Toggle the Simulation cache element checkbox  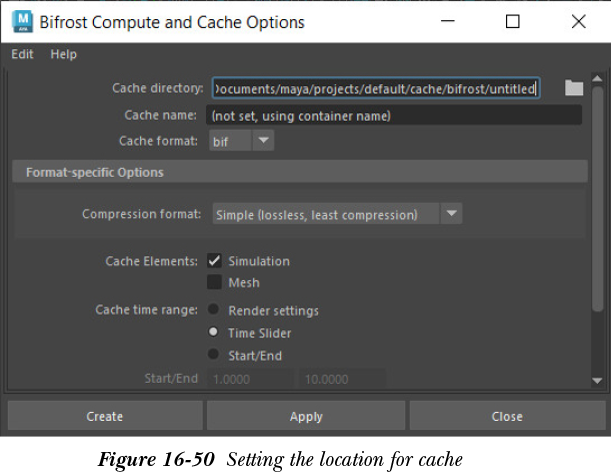click(x=214, y=261)
